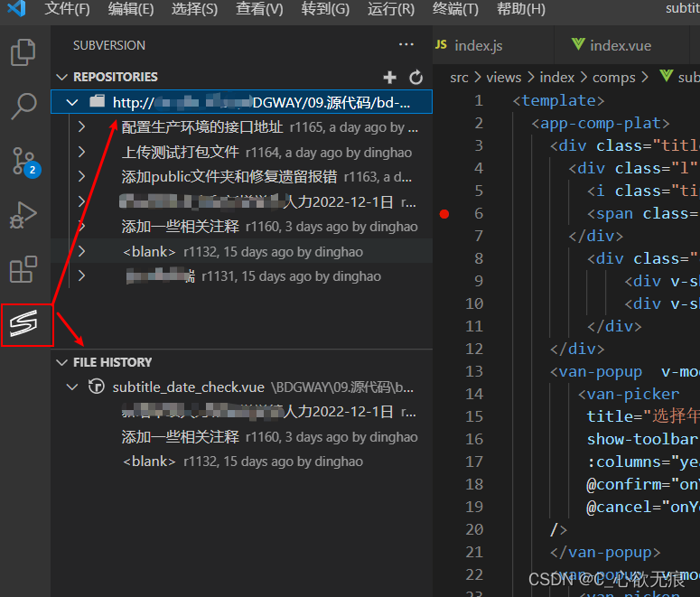Expand revision r1165 commit entry
700x597 pixels.
[81, 127]
